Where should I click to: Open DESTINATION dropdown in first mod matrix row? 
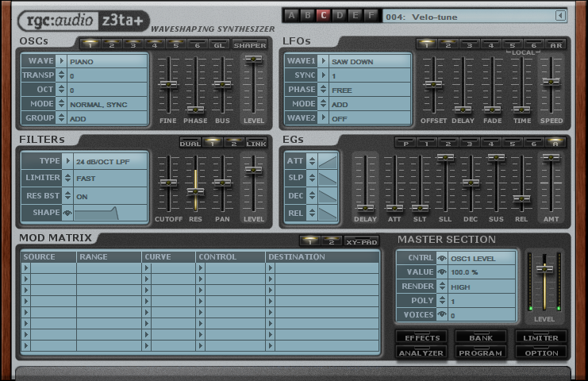tap(271, 267)
